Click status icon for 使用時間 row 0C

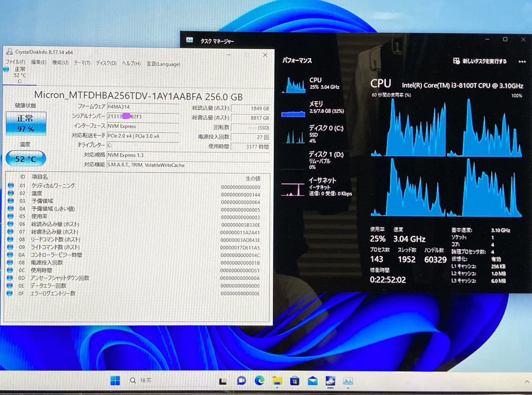11,270
